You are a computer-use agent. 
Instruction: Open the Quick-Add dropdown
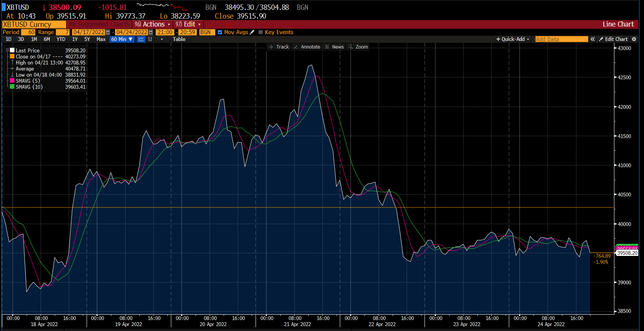(x=513, y=39)
